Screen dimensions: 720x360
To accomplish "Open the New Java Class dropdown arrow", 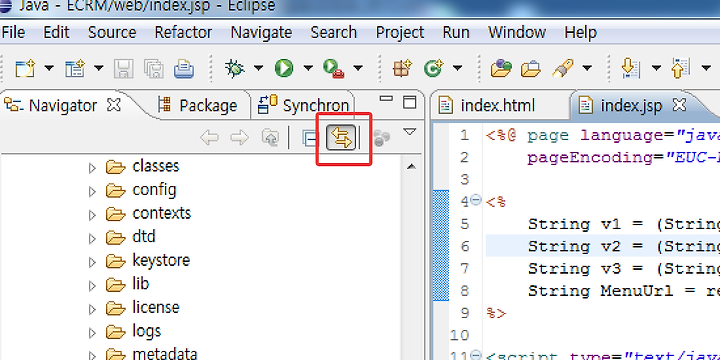I will tap(457, 68).
